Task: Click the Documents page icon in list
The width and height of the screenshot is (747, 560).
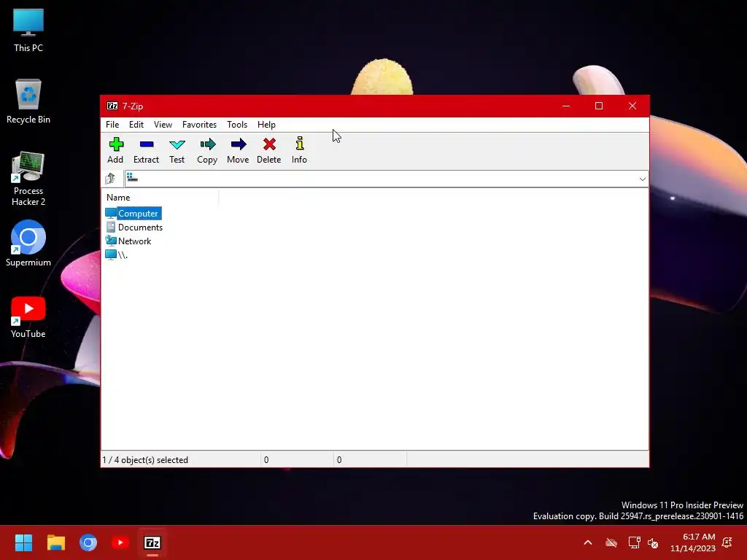Action: tap(111, 227)
